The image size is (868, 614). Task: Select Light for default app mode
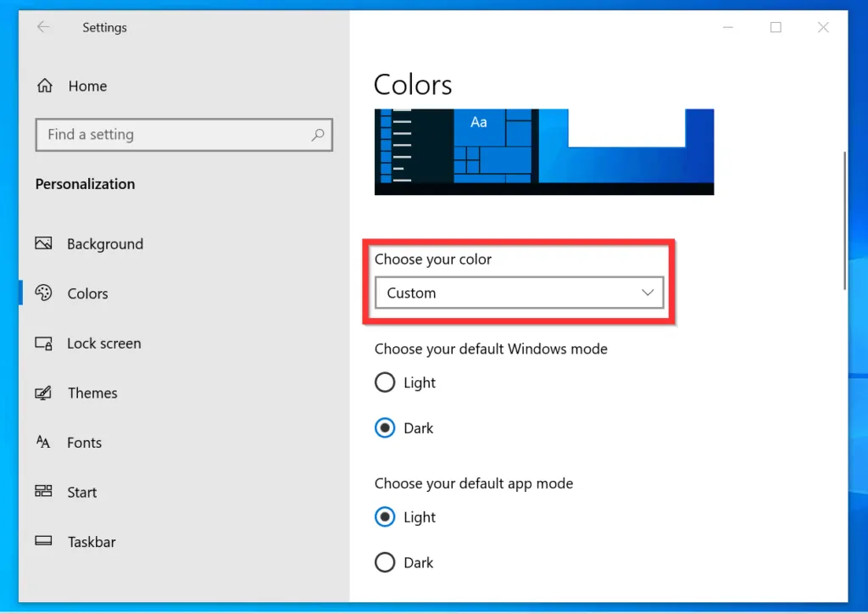point(385,517)
